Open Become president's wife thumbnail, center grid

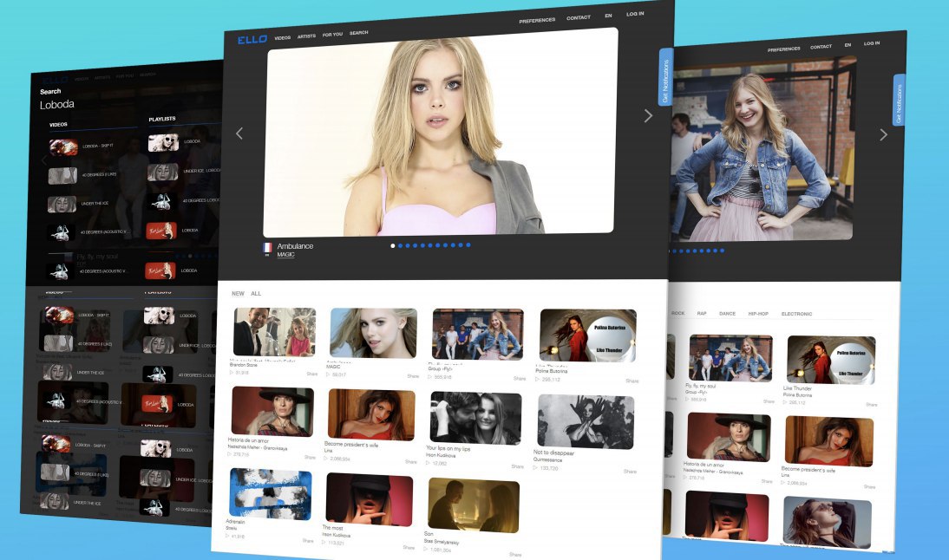click(x=371, y=415)
